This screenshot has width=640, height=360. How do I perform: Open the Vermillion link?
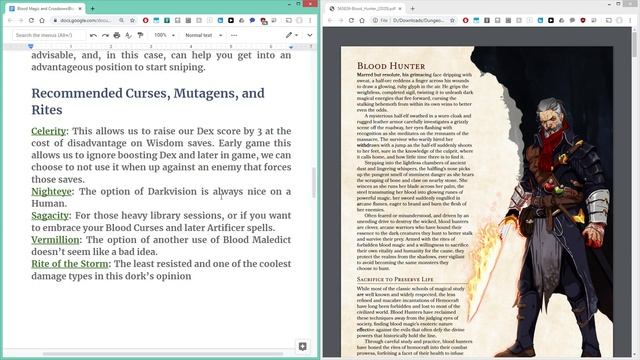[55, 240]
